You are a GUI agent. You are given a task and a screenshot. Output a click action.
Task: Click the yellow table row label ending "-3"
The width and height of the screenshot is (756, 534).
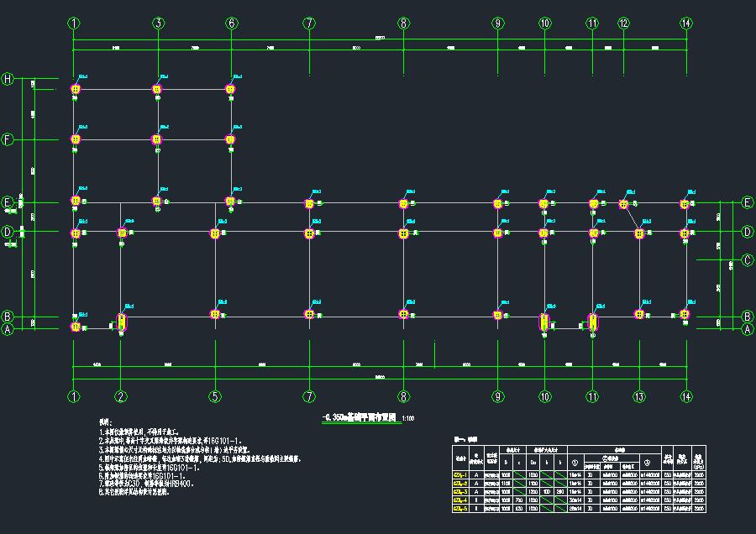pos(460,491)
